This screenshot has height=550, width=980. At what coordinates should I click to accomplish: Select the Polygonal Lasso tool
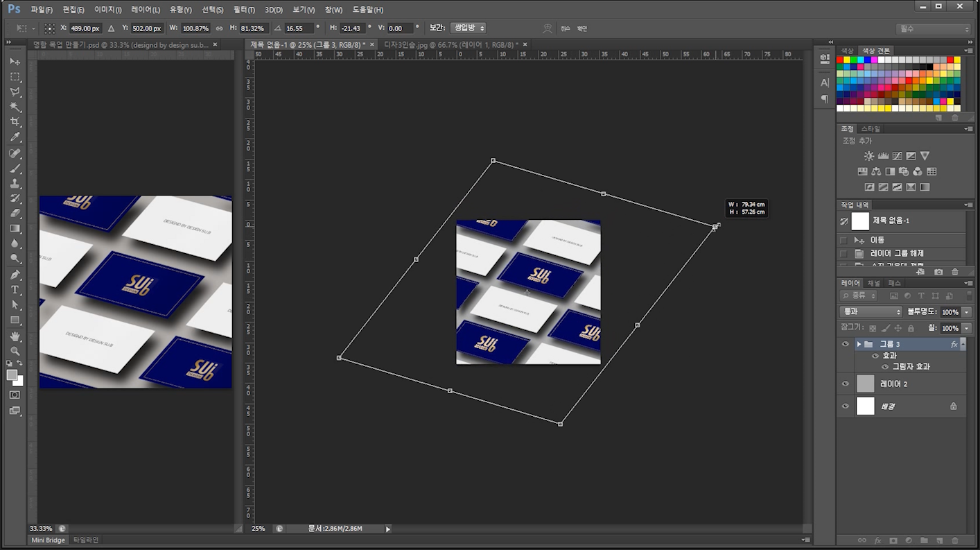15,92
